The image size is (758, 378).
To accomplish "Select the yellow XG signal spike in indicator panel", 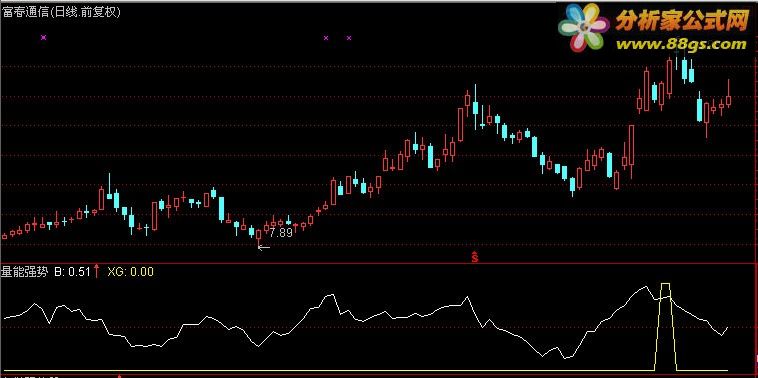I will click(666, 327).
